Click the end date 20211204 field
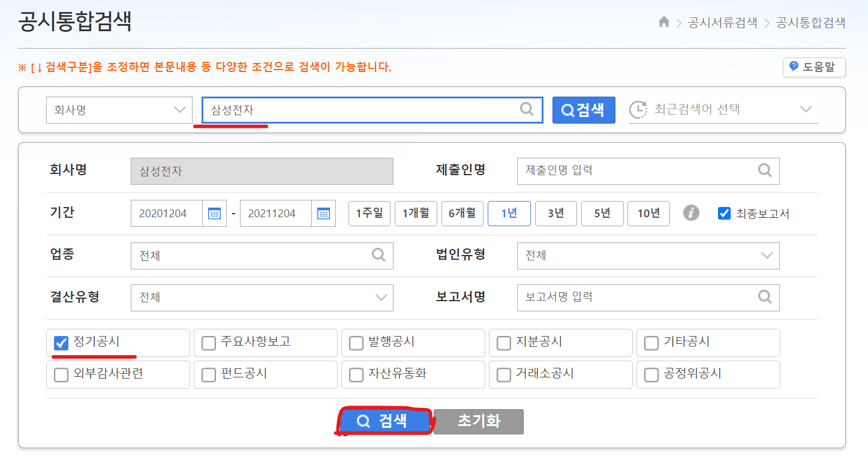Viewport: 868px width, 456px height. 276,213
